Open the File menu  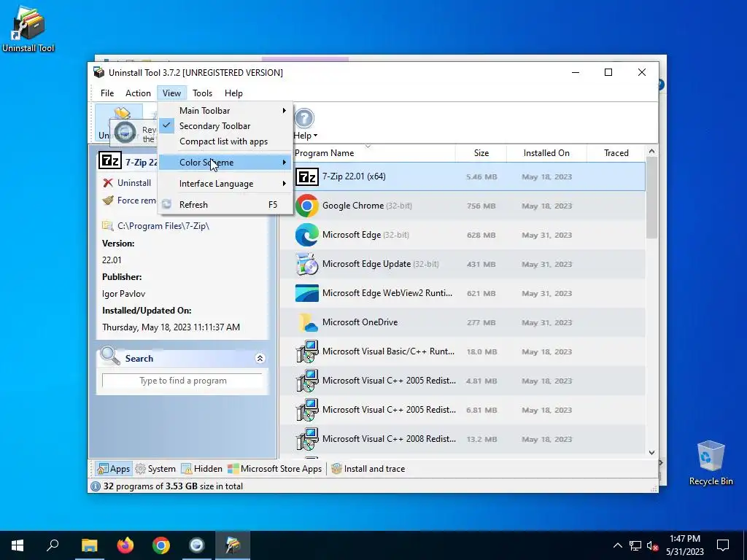(x=107, y=93)
